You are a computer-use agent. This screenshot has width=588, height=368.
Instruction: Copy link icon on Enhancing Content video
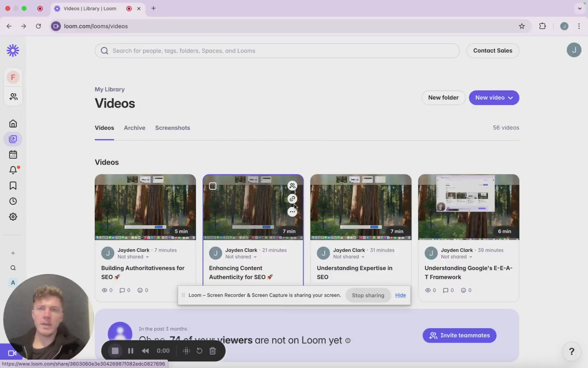coord(292,199)
